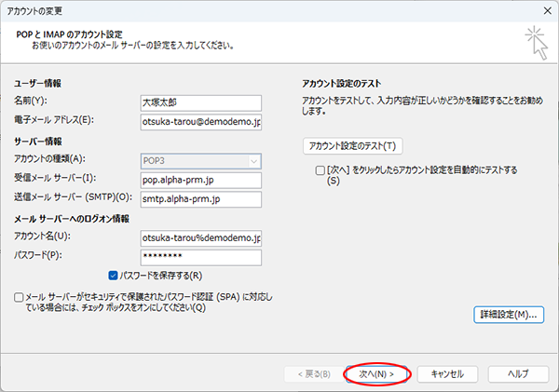Screen dimensions: 559x392
Task: Toggle automatic account test on 次へ checkbox
Action: (x=320, y=171)
